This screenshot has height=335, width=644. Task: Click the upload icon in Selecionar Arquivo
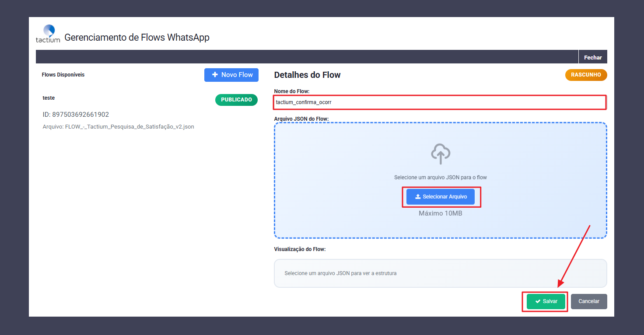(x=417, y=197)
